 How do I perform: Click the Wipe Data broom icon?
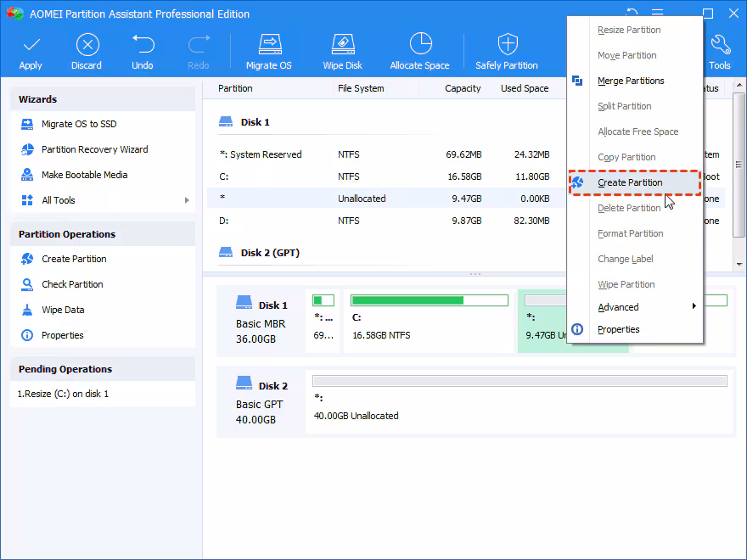pyautogui.click(x=27, y=310)
